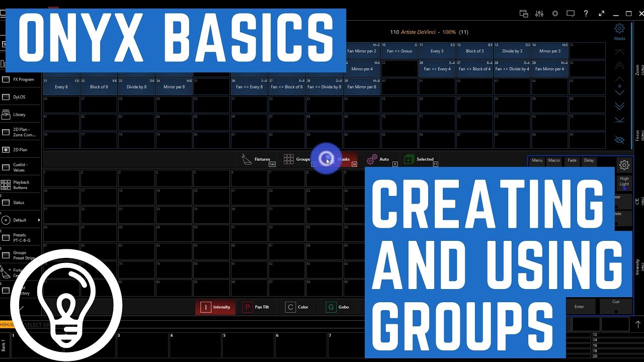Toggle fullscreen with the expand arrows icon
The width and height of the screenshot is (644, 362).
point(601,14)
